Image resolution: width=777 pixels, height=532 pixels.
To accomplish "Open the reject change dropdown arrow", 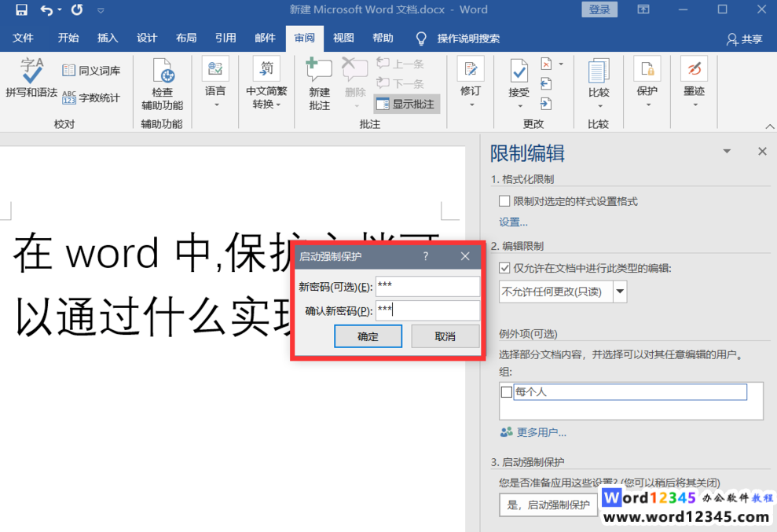I will pos(561,64).
